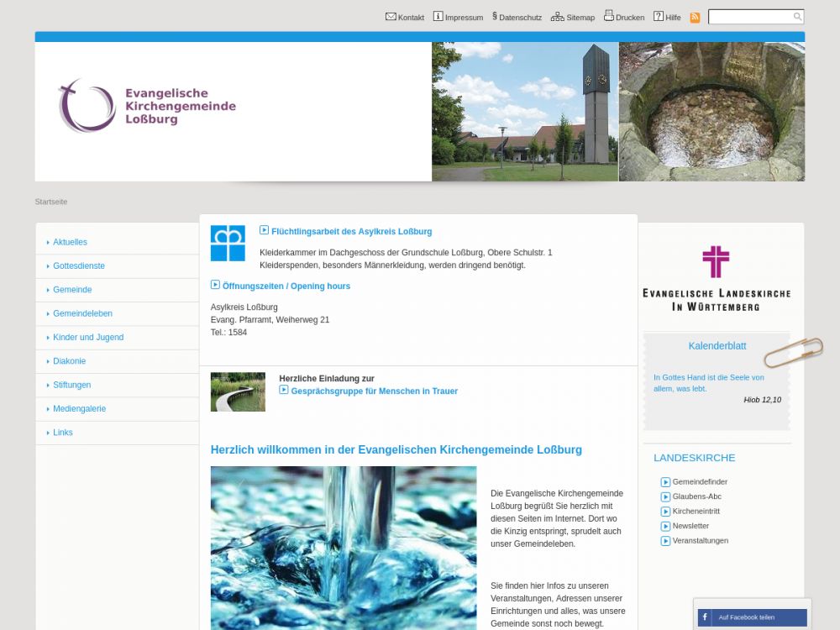Viewport: 840px width, 630px height.
Task: Click the Evangelische Landeskirche Württemberg logo
Action: point(716,278)
